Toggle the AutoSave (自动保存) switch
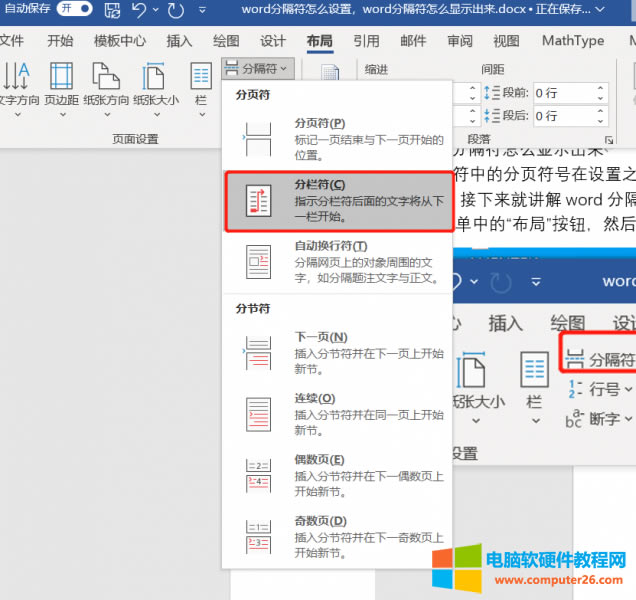This screenshot has height=600, width=636. [x=74, y=9]
